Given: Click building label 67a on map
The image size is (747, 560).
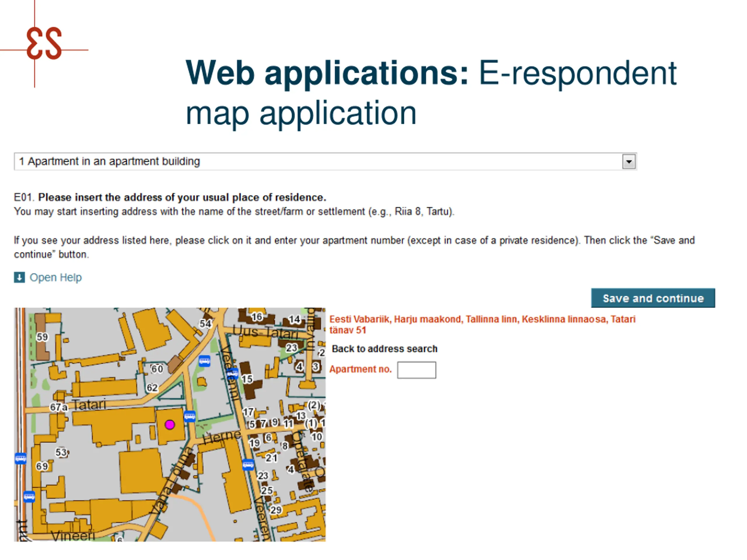Looking at the screenshot, I should point(59,407).
